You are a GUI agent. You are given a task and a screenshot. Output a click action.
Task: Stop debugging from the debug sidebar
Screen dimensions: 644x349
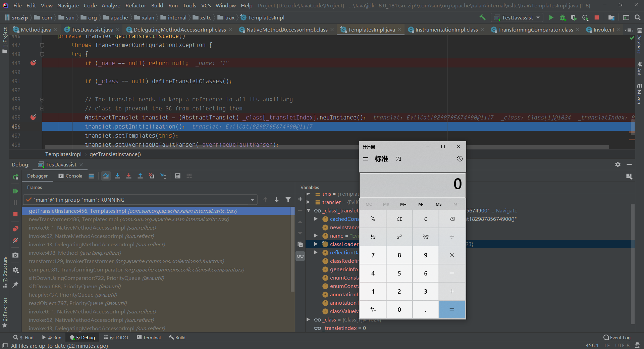[x=15, y=214]
